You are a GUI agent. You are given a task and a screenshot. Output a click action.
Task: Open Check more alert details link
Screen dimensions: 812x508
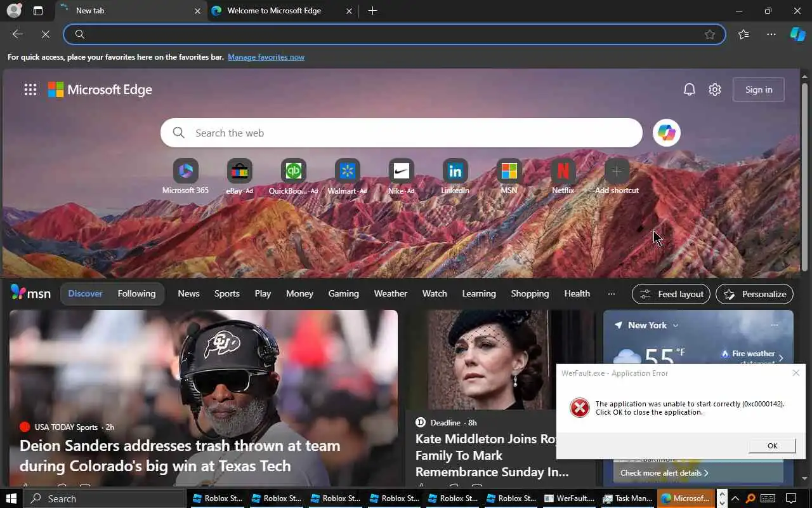tap(664, 472)
